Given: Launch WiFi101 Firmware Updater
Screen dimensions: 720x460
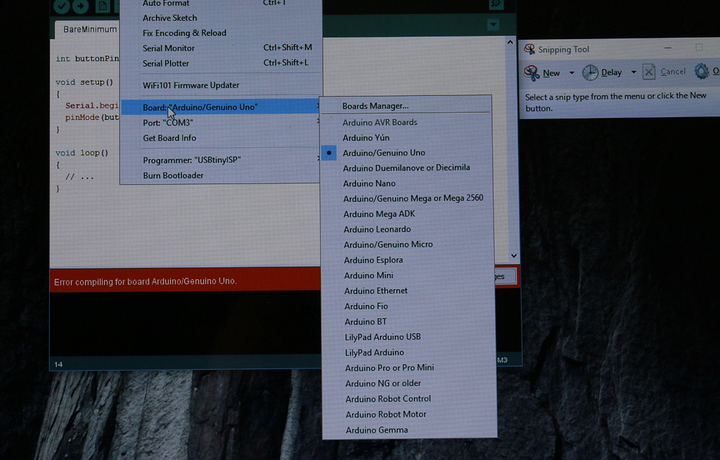Looking at the screenshot, I should click(191, 85).
